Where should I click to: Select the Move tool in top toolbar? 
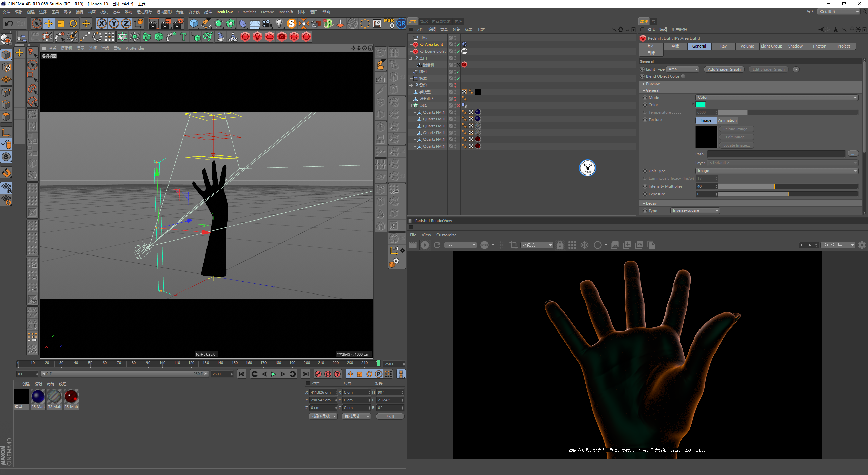coord(49,23)
